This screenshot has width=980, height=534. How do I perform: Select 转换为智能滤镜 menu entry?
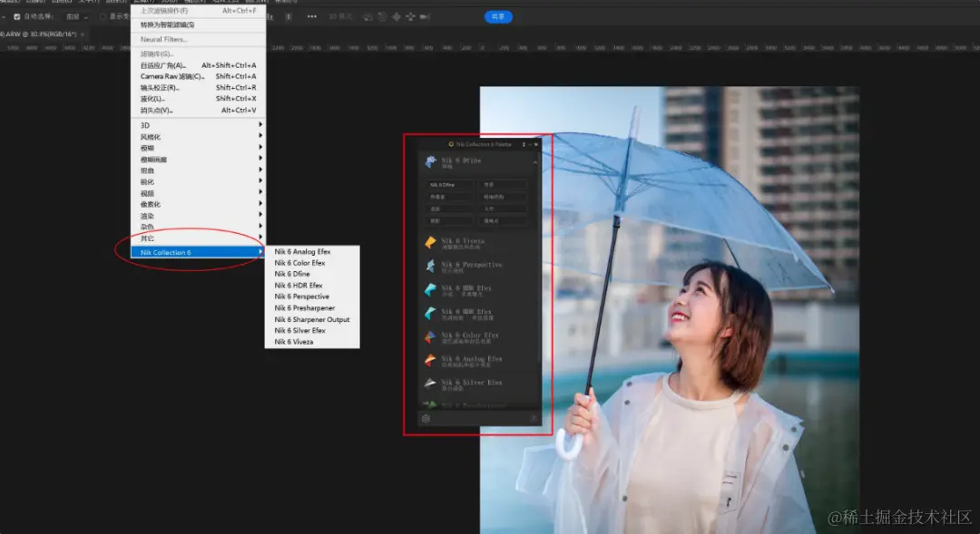tap(167, 24)
